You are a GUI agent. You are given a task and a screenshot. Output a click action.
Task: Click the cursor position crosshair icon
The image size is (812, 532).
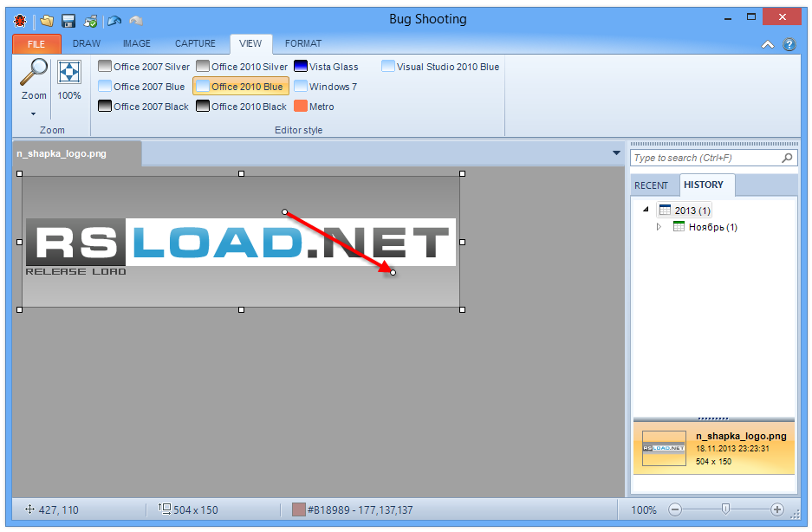pyautogui.click(x=30, y=509)
